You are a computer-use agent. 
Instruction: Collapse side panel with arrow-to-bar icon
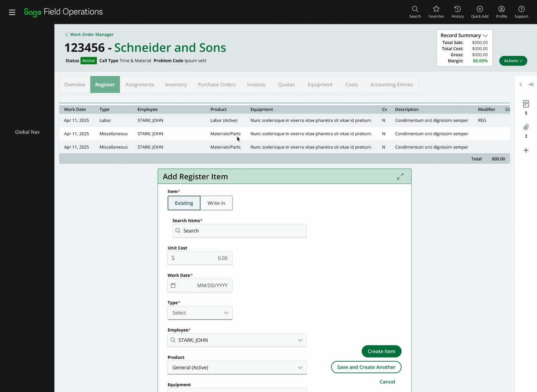[531, 84]
